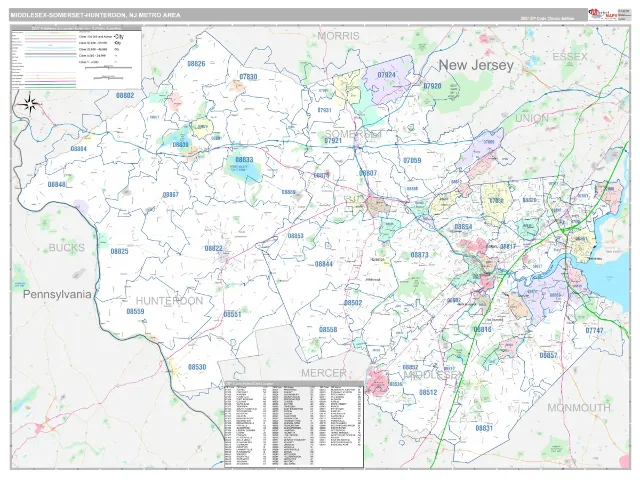Select ZIP code 08551

[232, 315]
